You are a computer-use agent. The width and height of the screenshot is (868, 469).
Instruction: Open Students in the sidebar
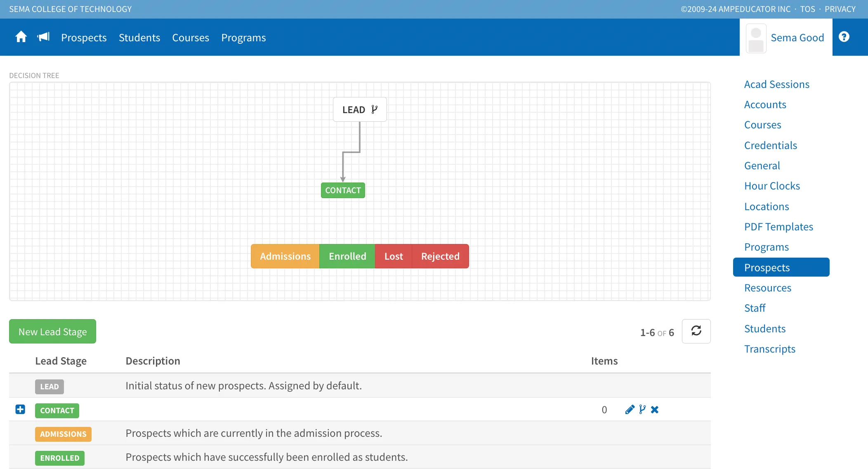[x=764, y=329]
